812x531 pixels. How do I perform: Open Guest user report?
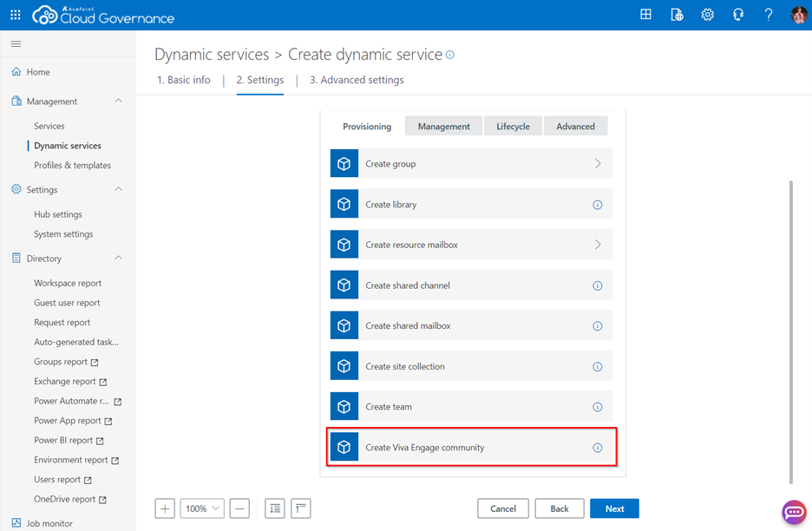[68, 303]
